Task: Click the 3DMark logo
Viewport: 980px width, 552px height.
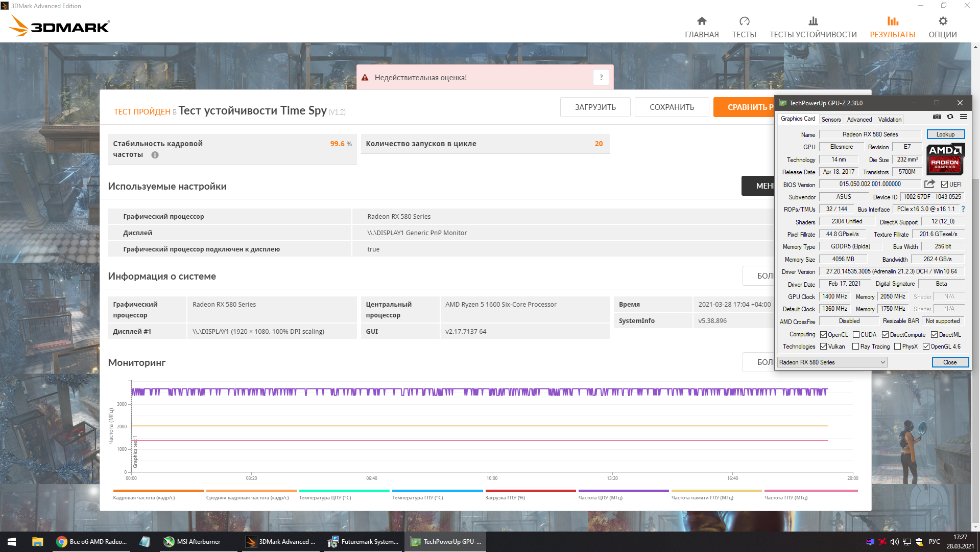Action: pyautogui.click(x=60, y=26)
